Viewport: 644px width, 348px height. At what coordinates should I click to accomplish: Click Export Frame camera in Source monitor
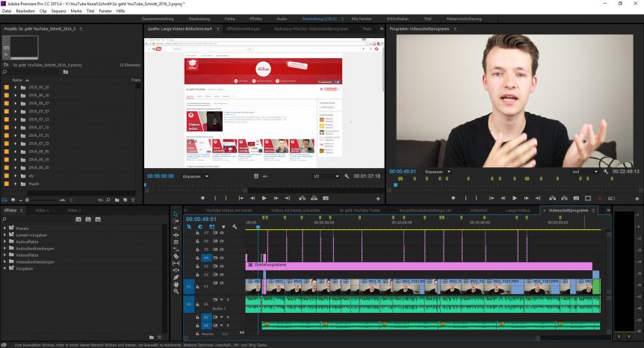pos(326,198)
